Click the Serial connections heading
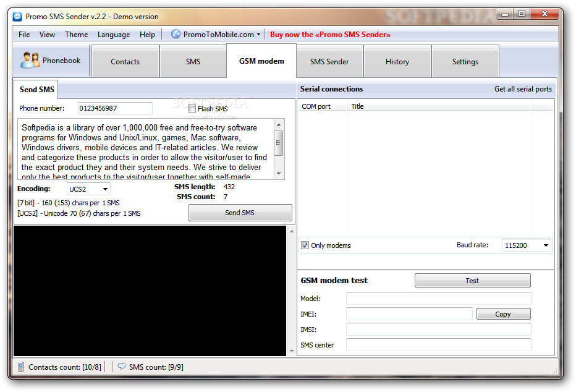Viewport: 576px width, 392px height. pyautogui.click(x=331, y=88)
